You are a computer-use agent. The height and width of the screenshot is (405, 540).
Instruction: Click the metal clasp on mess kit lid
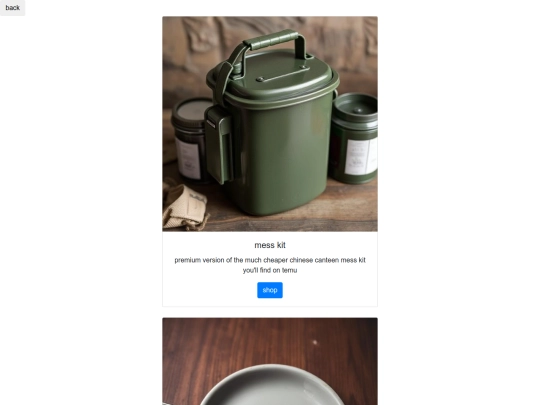pyautogui.click(x=283, y=73)
